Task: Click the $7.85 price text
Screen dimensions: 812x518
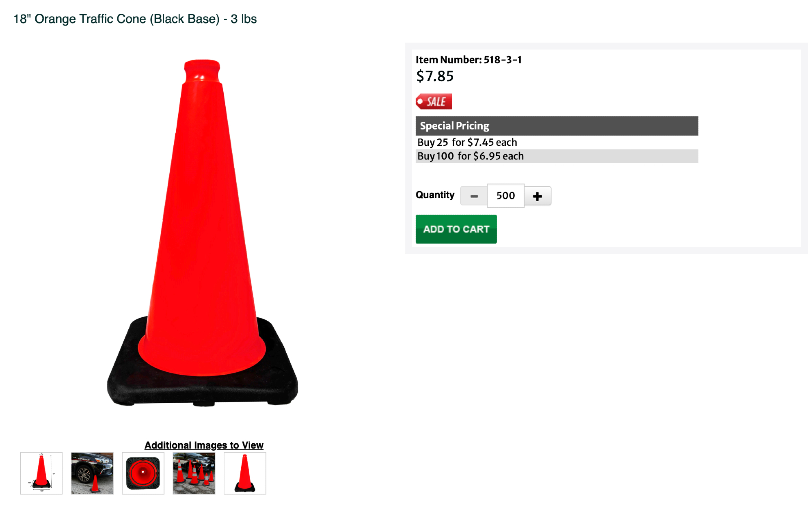Action: pos(435,76)
